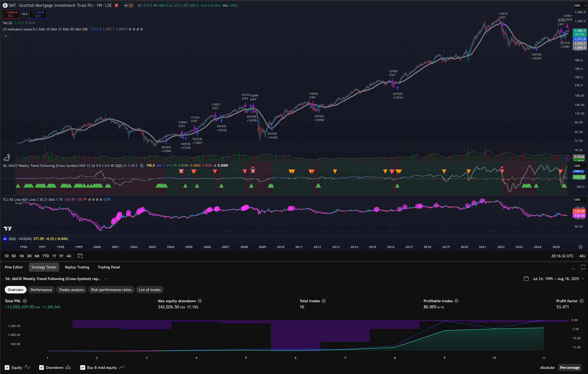Expand the S6 strategy report dropdown
The height and width of the screenshot is (374, 588).
(106, 279)
